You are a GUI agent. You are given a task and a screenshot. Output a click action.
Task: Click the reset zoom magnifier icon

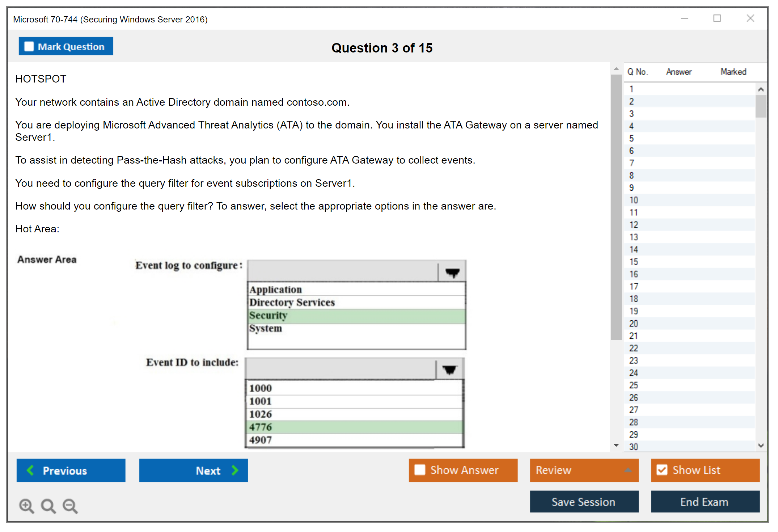[48, 506]
